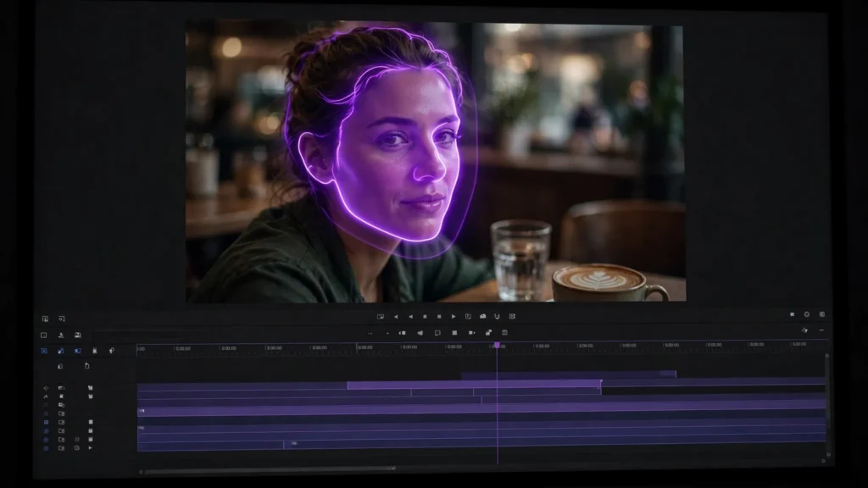Select the short dark clip on the topmost track
The height and width of the screenshot is (488, 868).
(569, 374)
